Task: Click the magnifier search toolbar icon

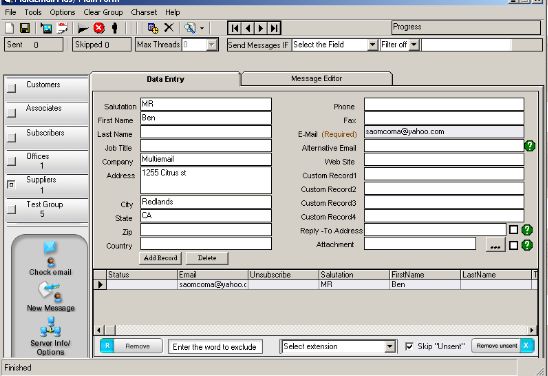Action: [190, 28]
